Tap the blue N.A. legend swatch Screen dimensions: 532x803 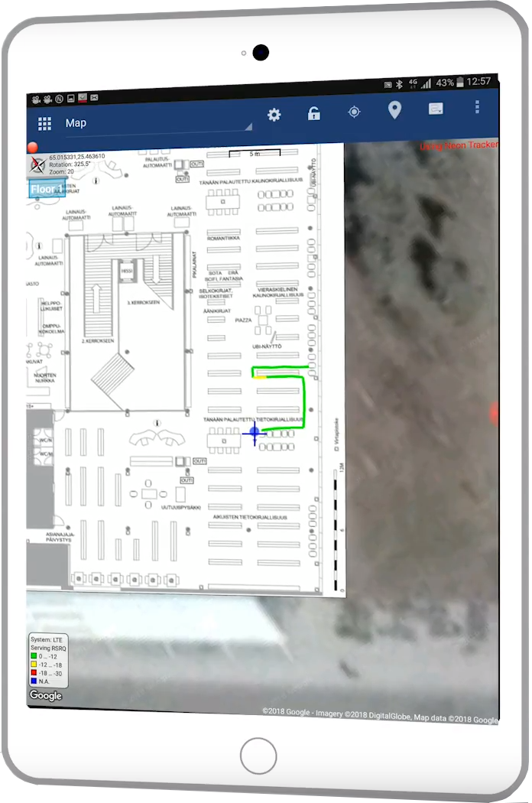pos(34,681)
